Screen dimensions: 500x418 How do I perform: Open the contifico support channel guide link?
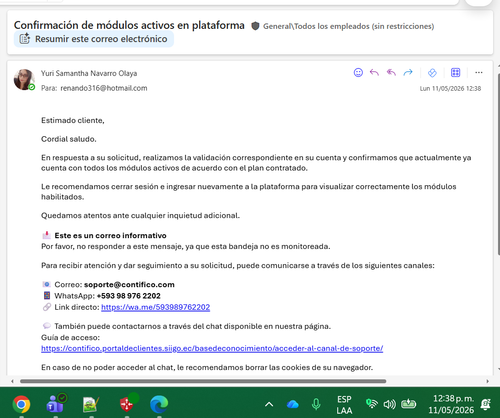click(x=212, y=348)
